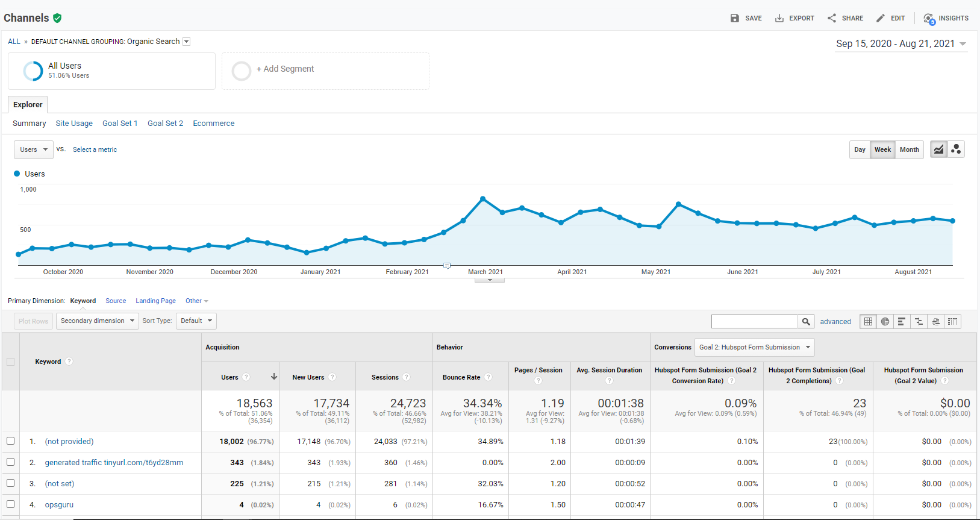The width and height of the screenshot is (980, 520).
Task: Select the Pivot table view icon
Action: 952,322
